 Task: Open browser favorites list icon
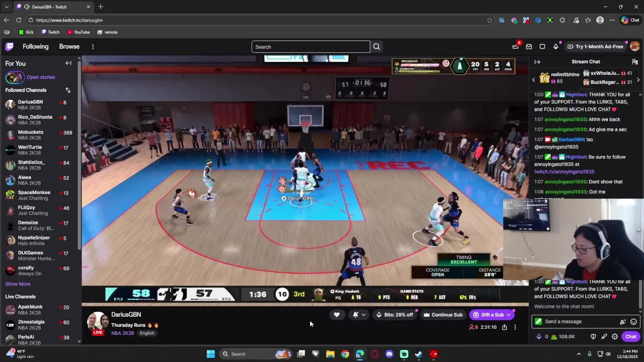point(588,20)
